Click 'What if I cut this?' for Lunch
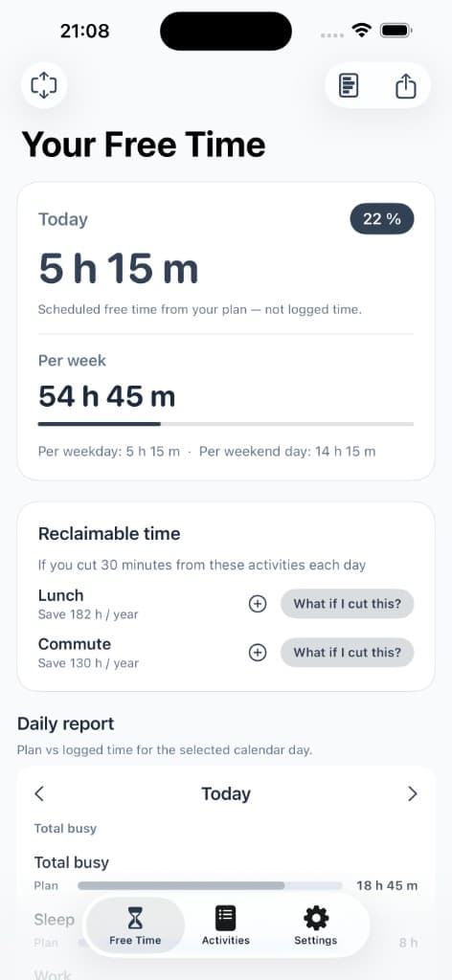The image size is (452, 980). pos(347,604)
